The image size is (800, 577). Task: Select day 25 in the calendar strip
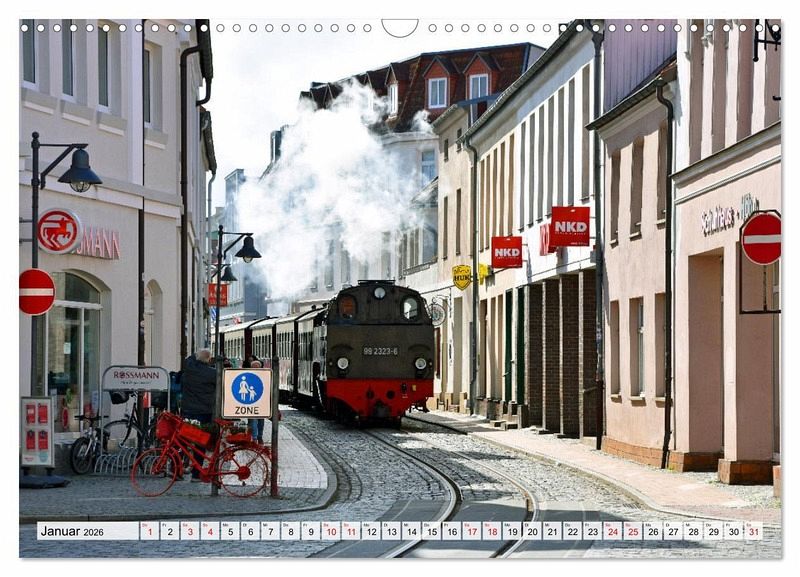(x=633, y=531)
